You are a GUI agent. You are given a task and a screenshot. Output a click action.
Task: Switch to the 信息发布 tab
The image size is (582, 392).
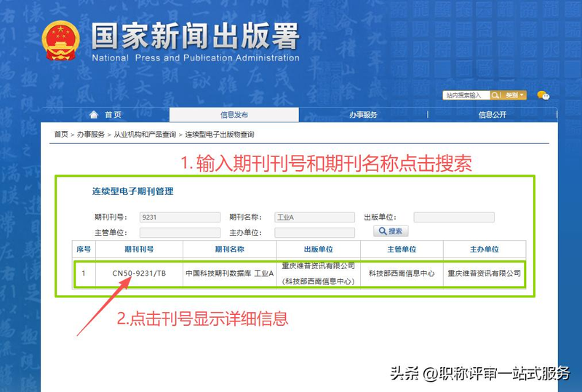coord(234,115)
